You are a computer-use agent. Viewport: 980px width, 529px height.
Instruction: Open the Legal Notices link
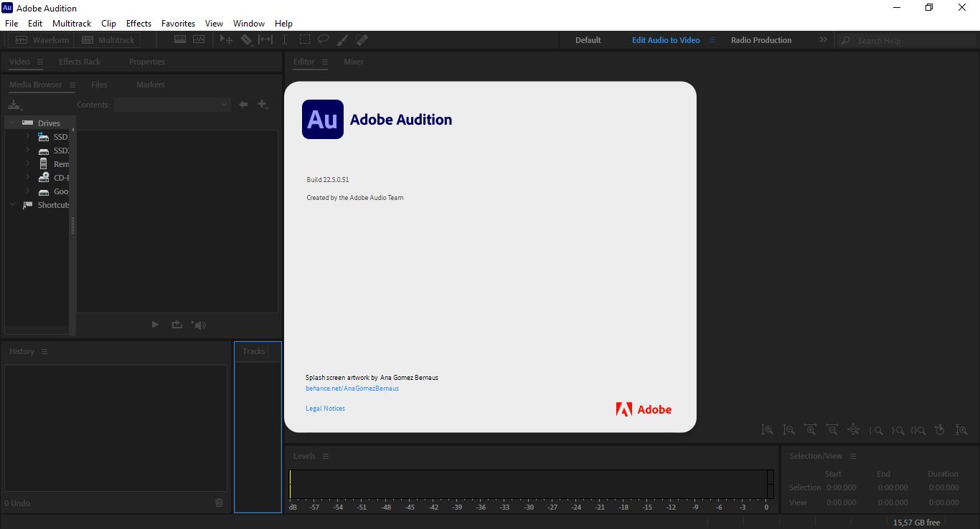[x=325, y=409]
